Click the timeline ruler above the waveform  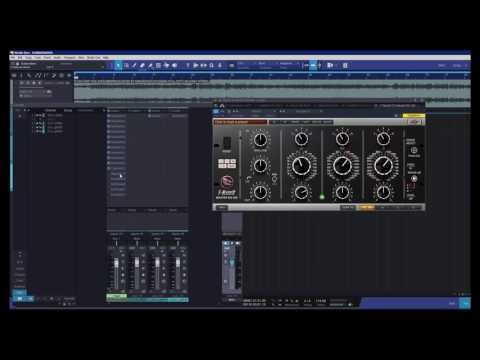tap(272, 76)
